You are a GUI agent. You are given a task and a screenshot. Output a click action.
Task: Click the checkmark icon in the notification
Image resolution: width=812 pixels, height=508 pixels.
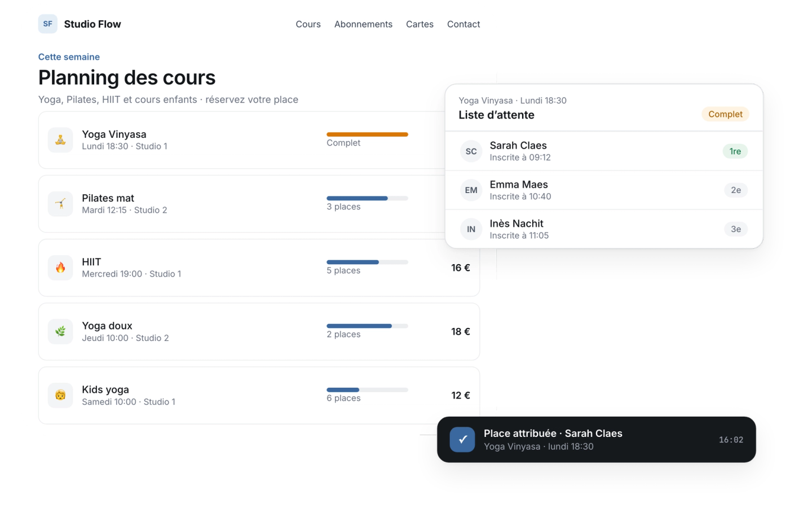coord(462,440)
